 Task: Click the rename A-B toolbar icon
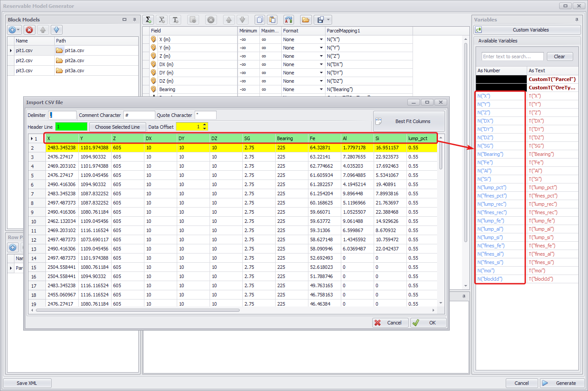coord(289,20)
